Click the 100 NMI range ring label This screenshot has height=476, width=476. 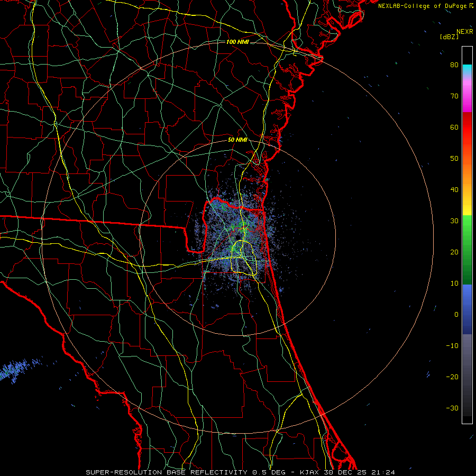(x=237, y=42)
